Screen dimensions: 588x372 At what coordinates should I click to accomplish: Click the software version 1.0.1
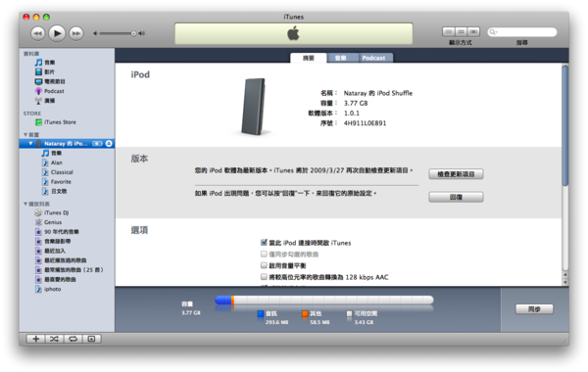tap(352, 113)
